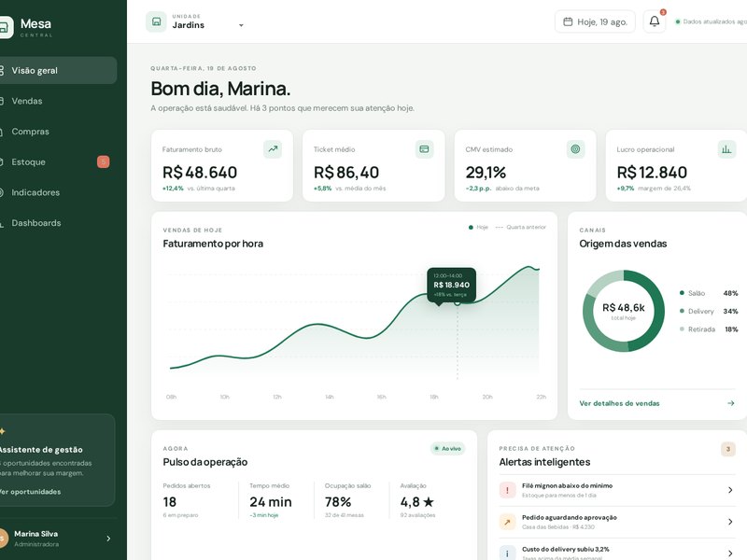Click the alert count badge showing 3
This screenshot has width=747, height=560.
(x=728, y=449)
